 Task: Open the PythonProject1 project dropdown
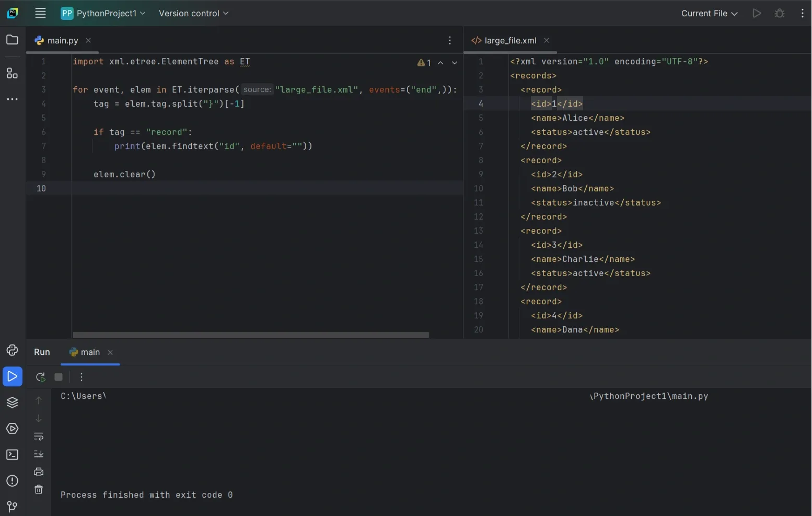pyautogui.click(x=103, y=13)
